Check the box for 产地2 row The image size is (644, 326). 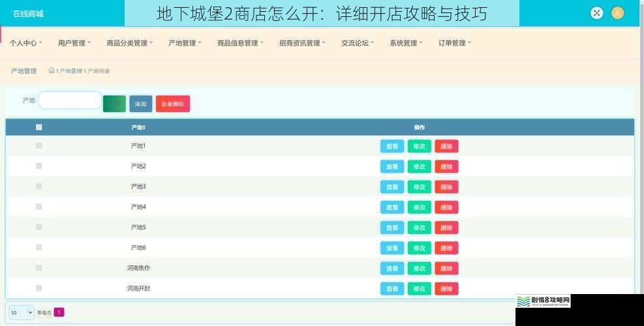(x=39, y=166)
